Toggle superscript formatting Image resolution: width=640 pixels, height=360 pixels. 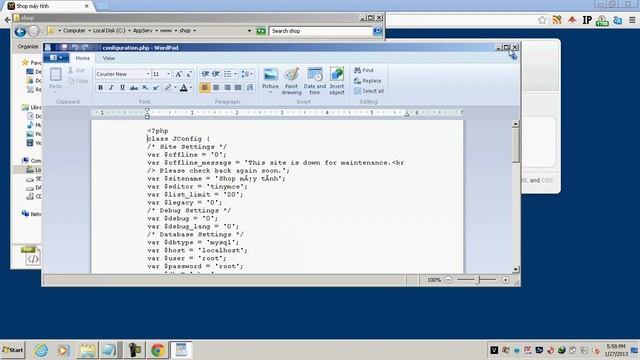(x=156, y=87)
